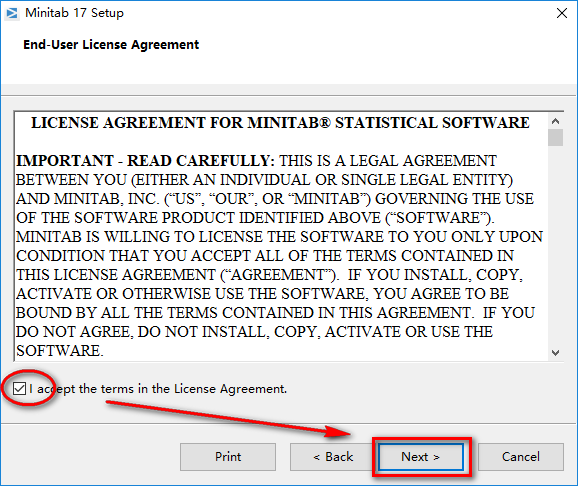The image size is (578, 486).
Task: Click the line starting 'BETWEEN YOU (EITHER AN INDIVIDUAL'
Action: 264,180
